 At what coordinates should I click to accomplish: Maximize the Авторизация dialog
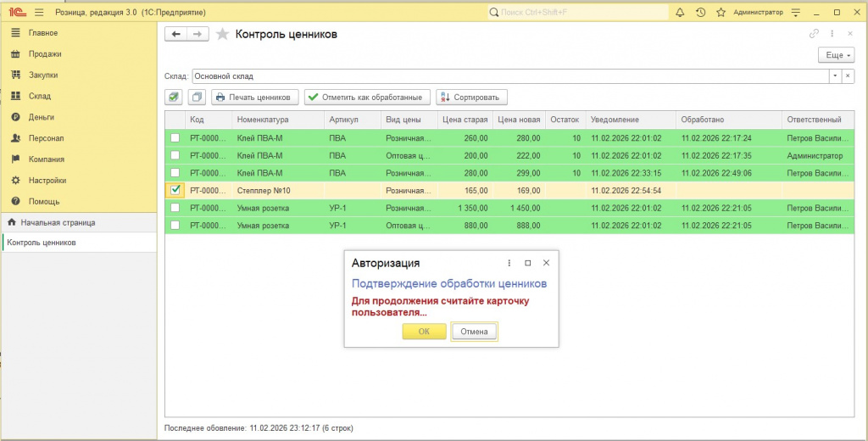coord(527,263)
